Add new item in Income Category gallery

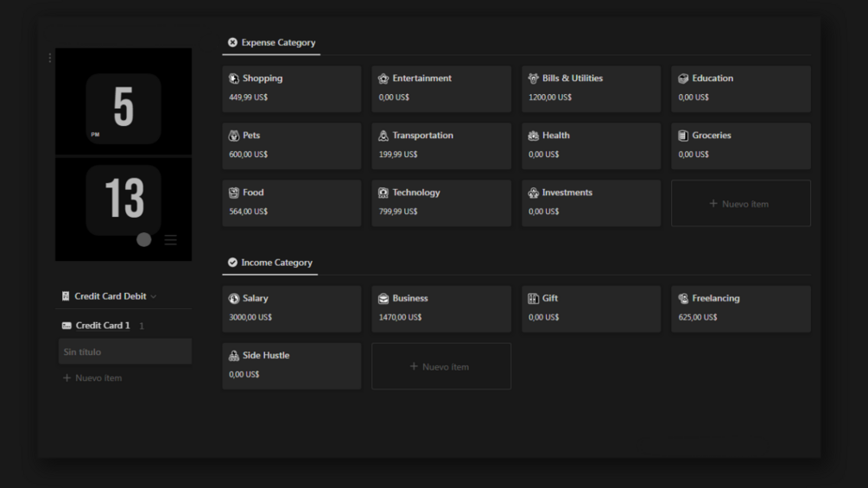(x=440, y=366)
